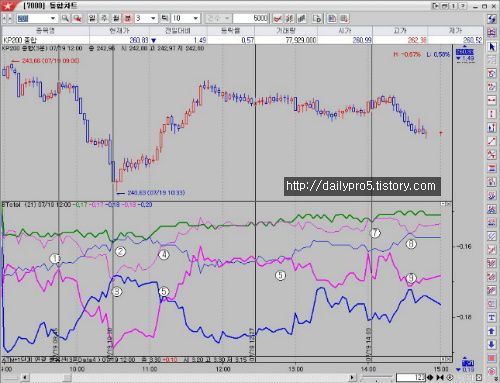Viewport: 500px width, 383px height.
Task: Select the vertical line drawing tool
Action: pyautogui.click(x=492, y=114)
